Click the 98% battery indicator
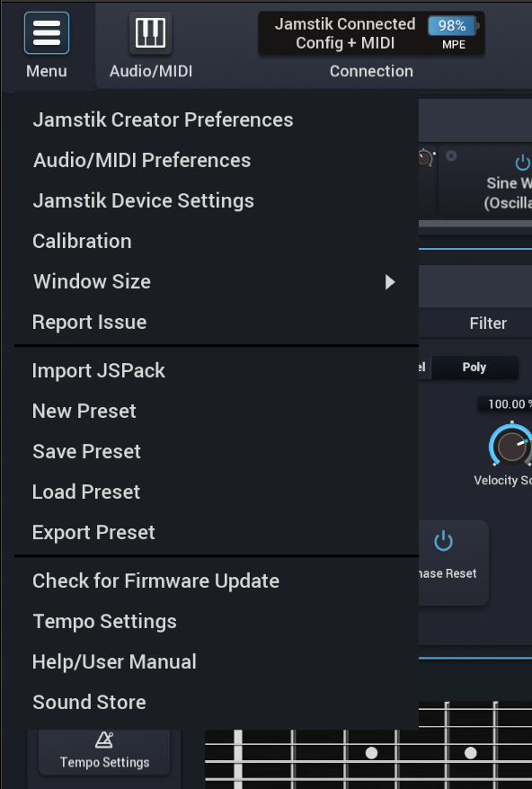Screen dimensions: 532x789 pos(452,26)
